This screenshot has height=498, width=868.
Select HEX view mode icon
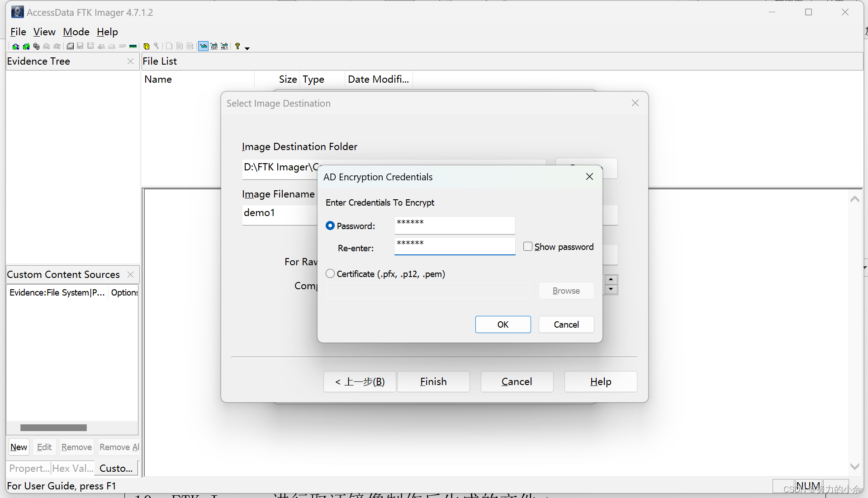224,46
